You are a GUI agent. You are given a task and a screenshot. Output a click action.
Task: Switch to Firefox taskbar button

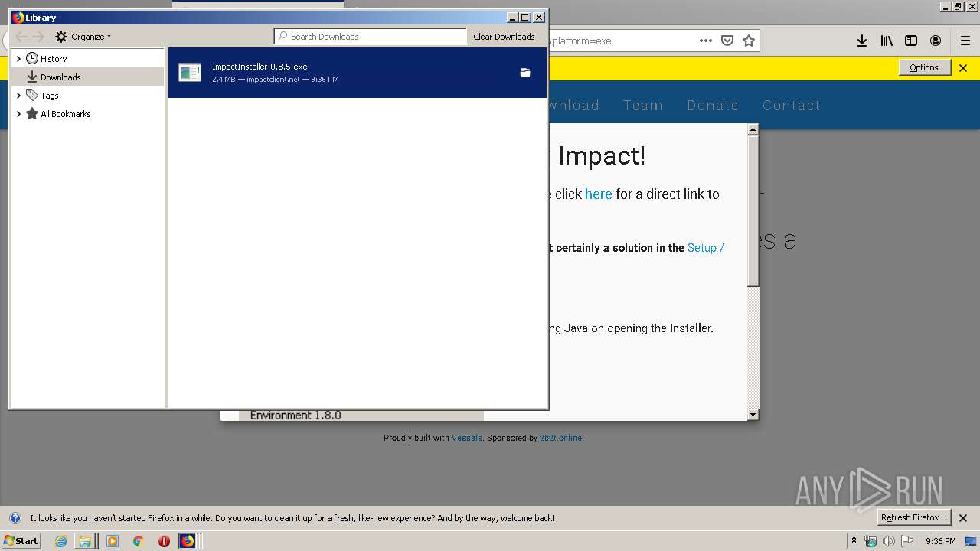(x=189, y=541)
